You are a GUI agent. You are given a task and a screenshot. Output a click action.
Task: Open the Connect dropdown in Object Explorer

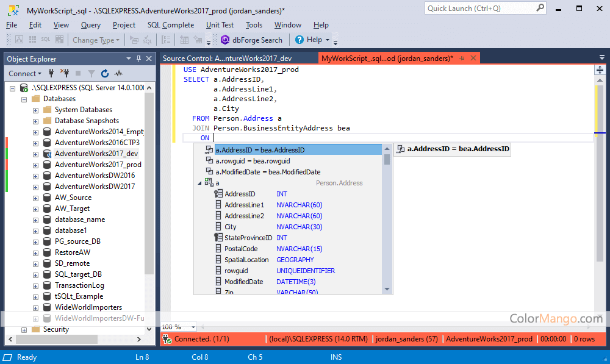[x=25, y=74]
